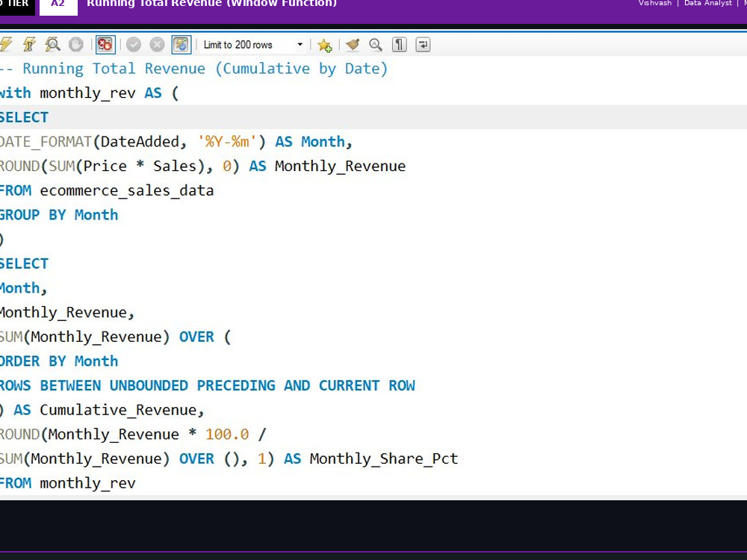Save snippet using the star icon
Image resolution: width=747 pixels, height=560 pixels.
(x=324, y=46)
